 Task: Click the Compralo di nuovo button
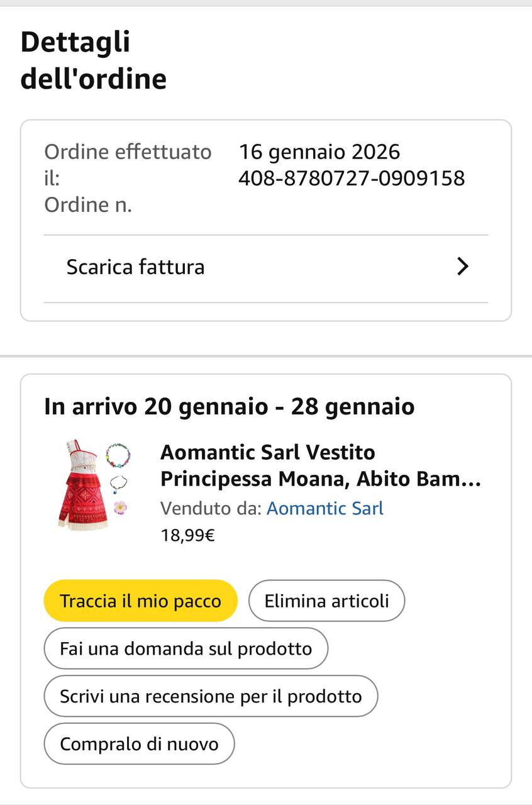click(139, 744)
